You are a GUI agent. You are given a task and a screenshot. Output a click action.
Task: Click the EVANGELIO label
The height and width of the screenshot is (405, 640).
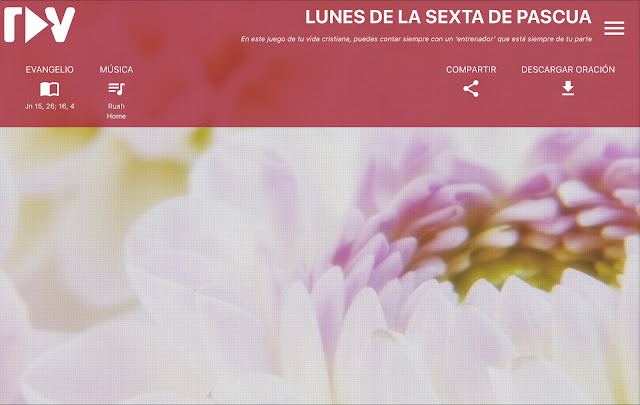[49, 69]
